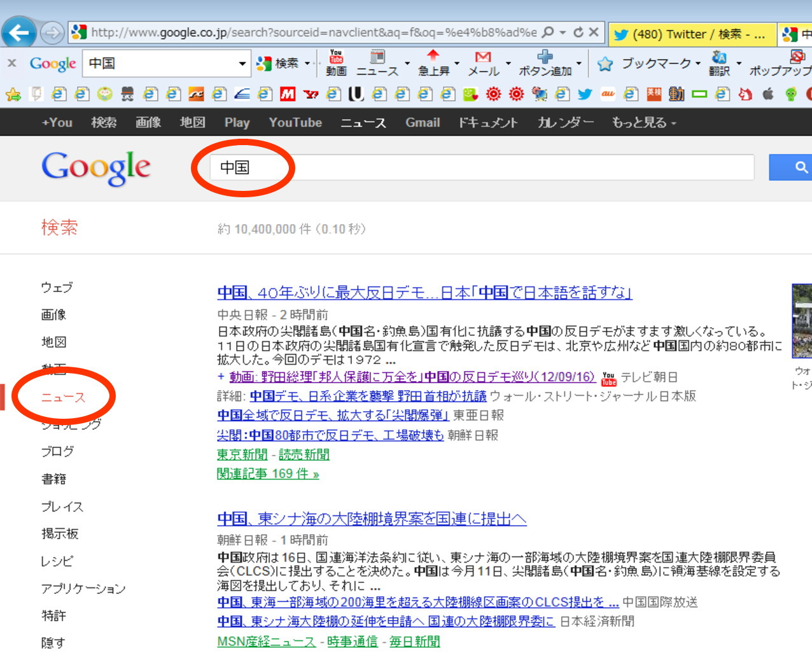Click 隠す to collapse sidebar options
This screenshot has width=812, height=653.
(53, 643)
